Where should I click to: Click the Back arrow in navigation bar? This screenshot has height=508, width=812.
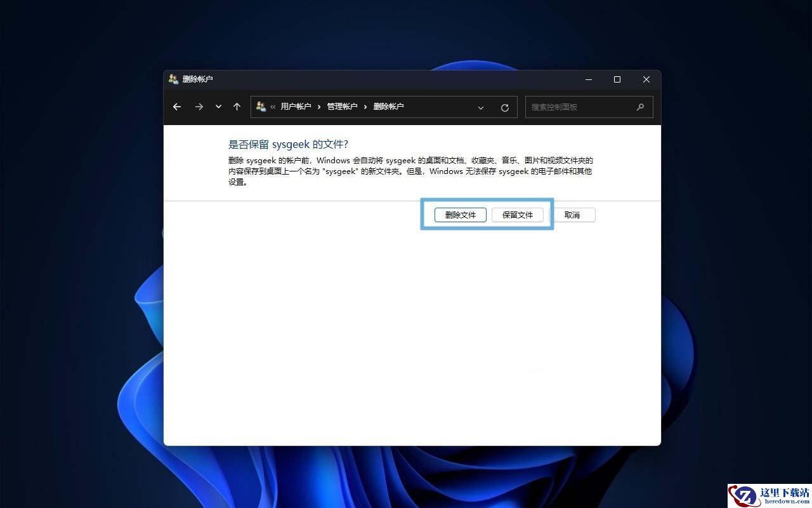[177, 107]
